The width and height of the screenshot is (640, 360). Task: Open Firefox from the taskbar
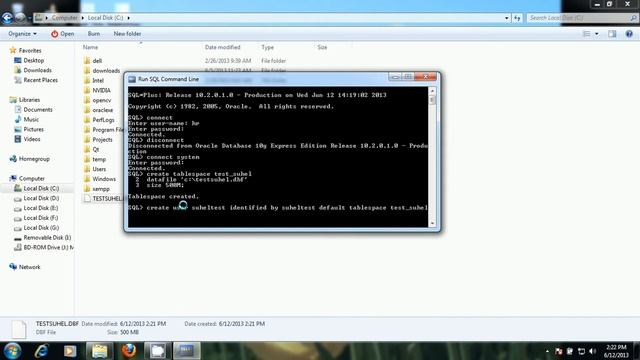click(129, 351)
